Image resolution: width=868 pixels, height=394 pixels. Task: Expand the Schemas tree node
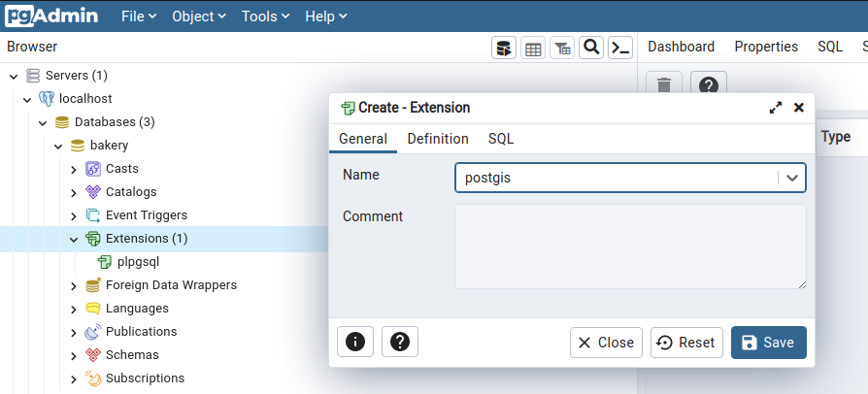(74, 355)
